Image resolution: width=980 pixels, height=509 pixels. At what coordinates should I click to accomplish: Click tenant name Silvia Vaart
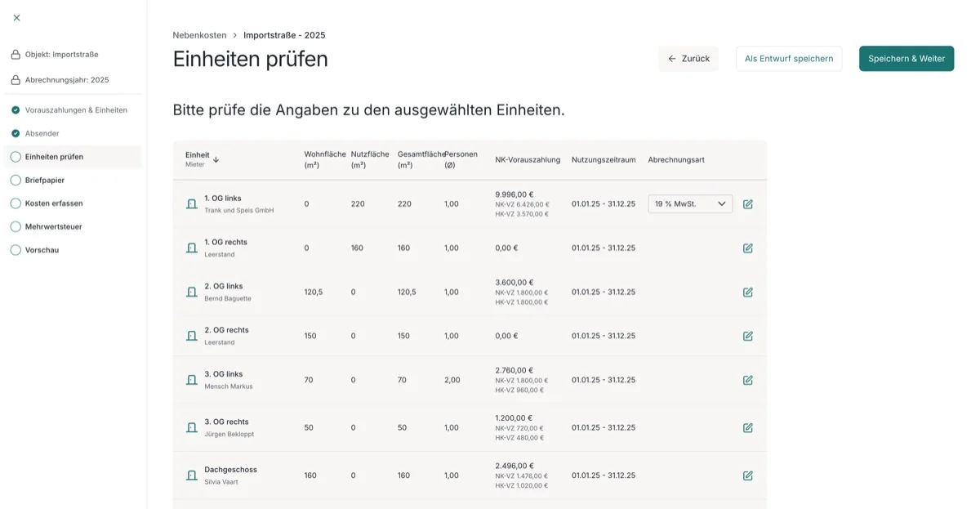click(221, 482)
